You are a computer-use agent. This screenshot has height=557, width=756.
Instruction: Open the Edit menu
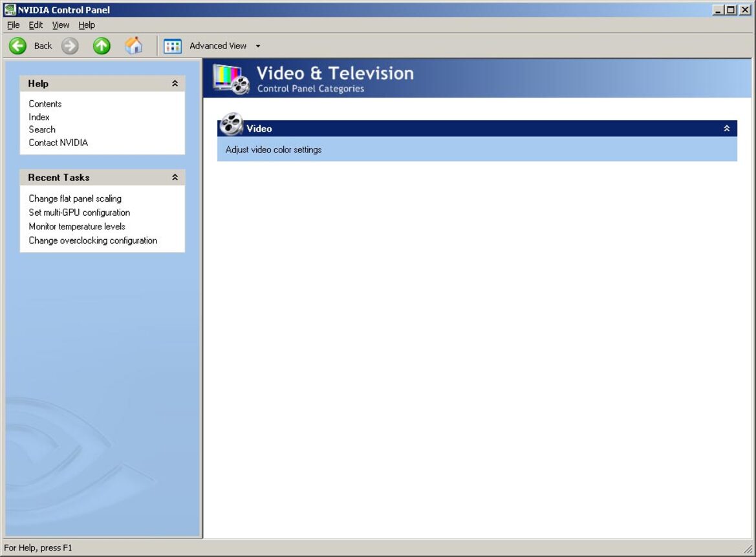click(36, 25)
